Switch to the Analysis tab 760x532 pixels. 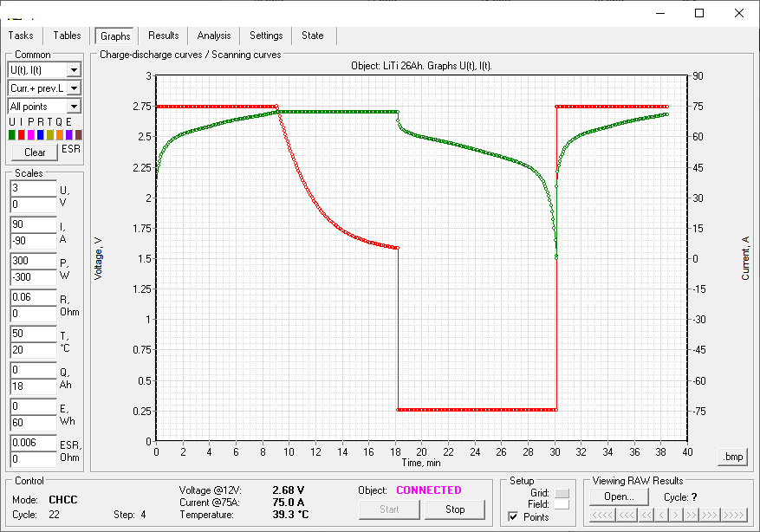[214, 36]
